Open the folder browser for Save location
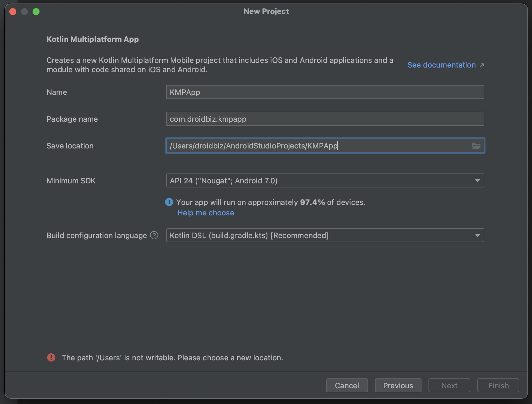The width and height of the screenshot is (532, 404). (x=476, y=146)
